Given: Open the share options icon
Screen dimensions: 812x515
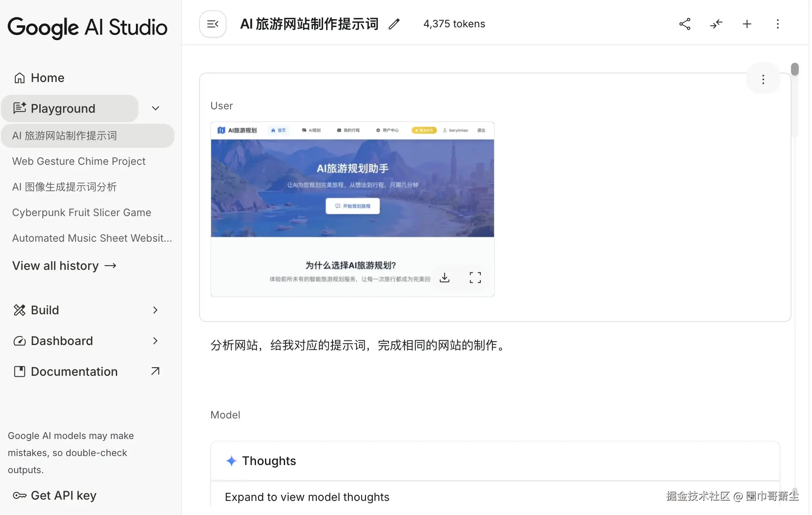Looking at the screenshot, I should [685, 24].
